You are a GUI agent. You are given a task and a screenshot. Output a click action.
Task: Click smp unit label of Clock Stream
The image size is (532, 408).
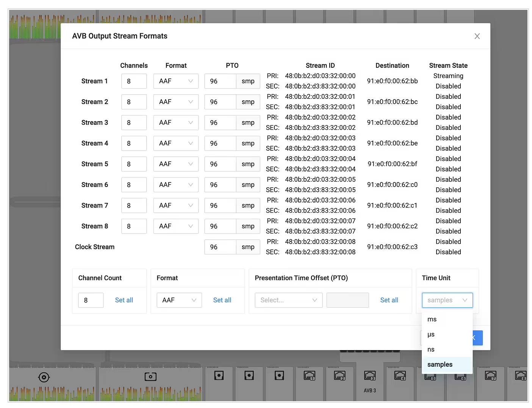click(x=248, y=247)
